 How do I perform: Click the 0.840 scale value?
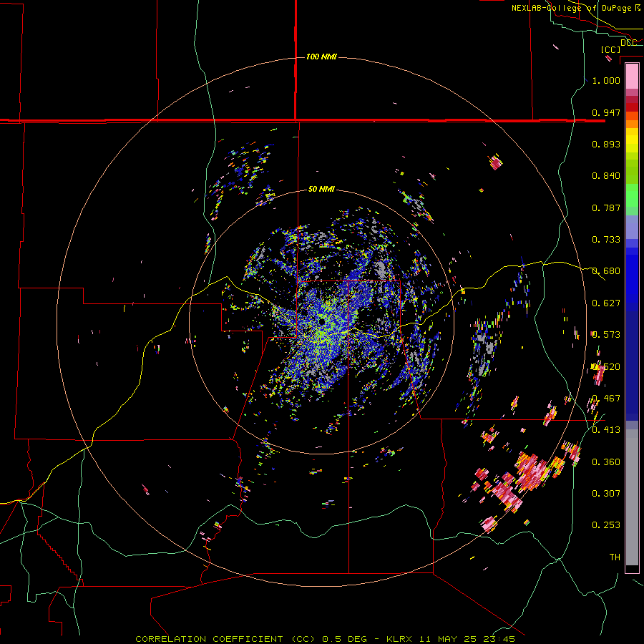tap(606, 176)
